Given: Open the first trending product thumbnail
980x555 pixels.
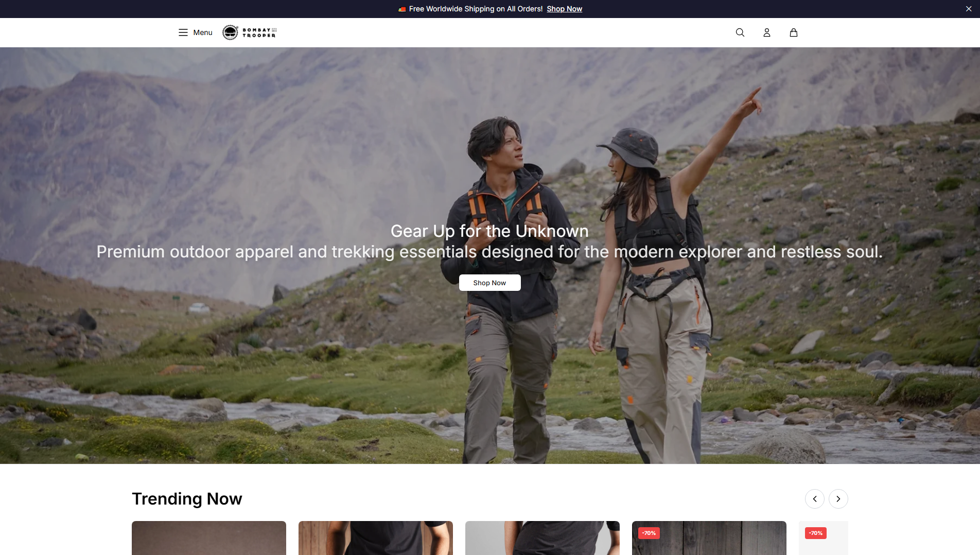Looking at the screenshot, I should click(x=209, y=538).
